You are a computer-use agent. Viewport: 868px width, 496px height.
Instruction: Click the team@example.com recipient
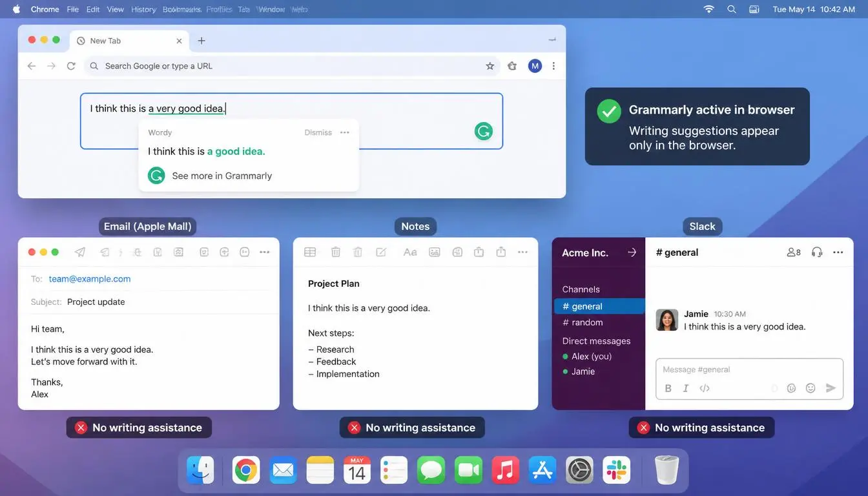click(x=90, y=279)
